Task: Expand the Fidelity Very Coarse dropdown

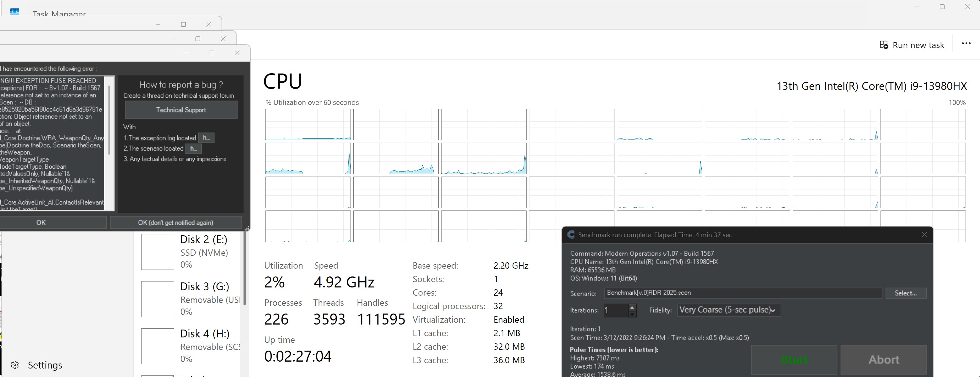Action: (x=729, y=310)
